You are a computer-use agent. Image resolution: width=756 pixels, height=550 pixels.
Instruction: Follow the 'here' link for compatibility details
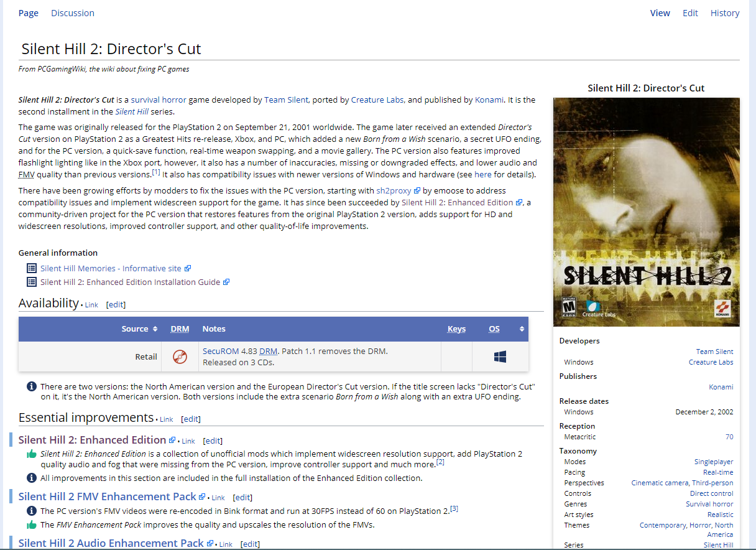click(482, 175)
